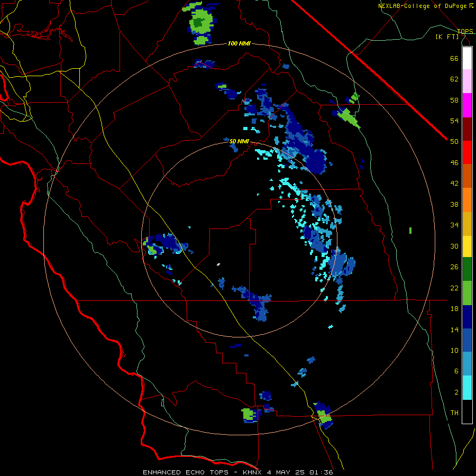Click the small white echo pixel near radar center

coord(218,264)
